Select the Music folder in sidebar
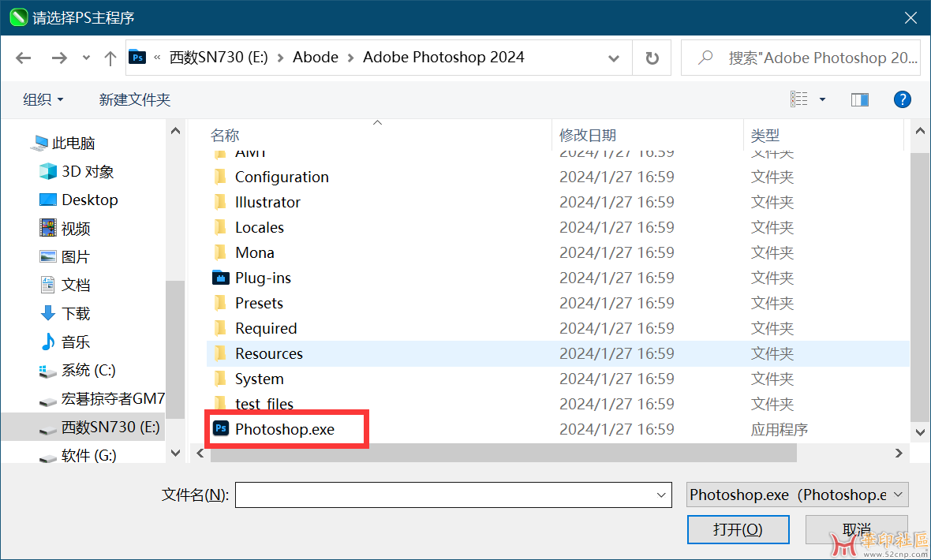 click(x=75, y=342)
